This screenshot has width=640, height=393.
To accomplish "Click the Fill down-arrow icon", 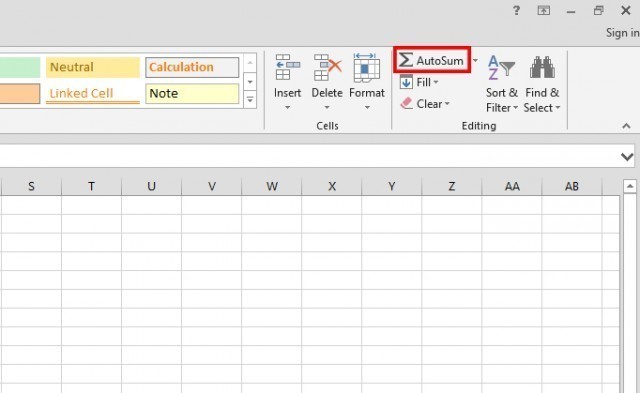I will [x=406, y=82].
